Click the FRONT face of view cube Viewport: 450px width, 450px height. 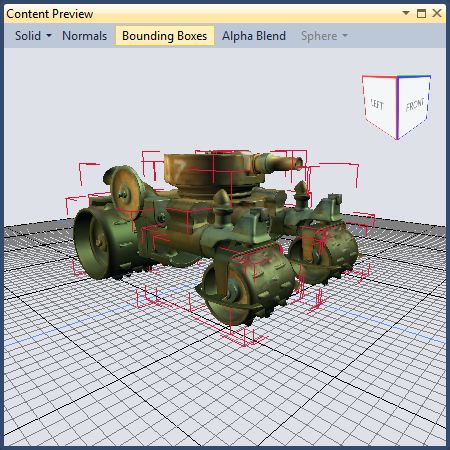coord(414,105)
